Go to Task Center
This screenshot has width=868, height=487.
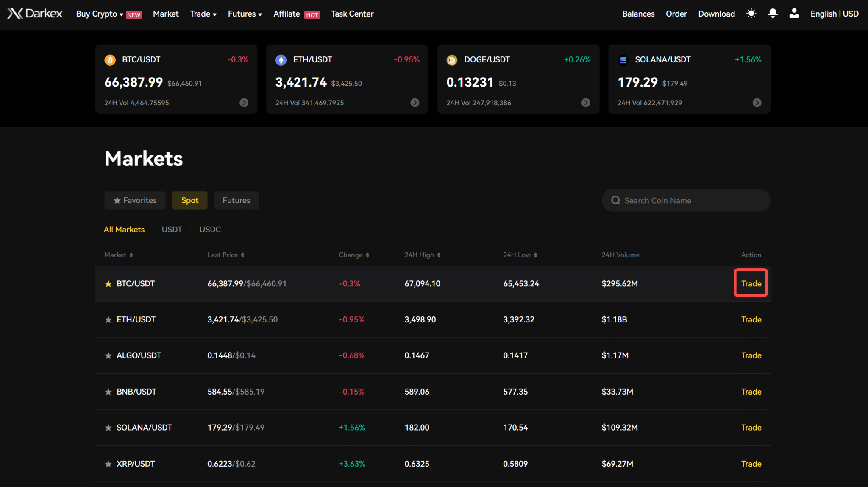pos(352,14)
